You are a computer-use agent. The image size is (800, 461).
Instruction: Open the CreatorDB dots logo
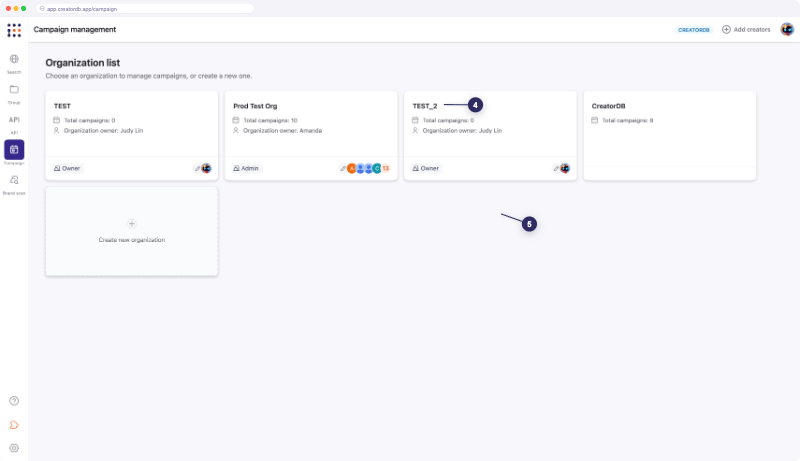(14, 30)
